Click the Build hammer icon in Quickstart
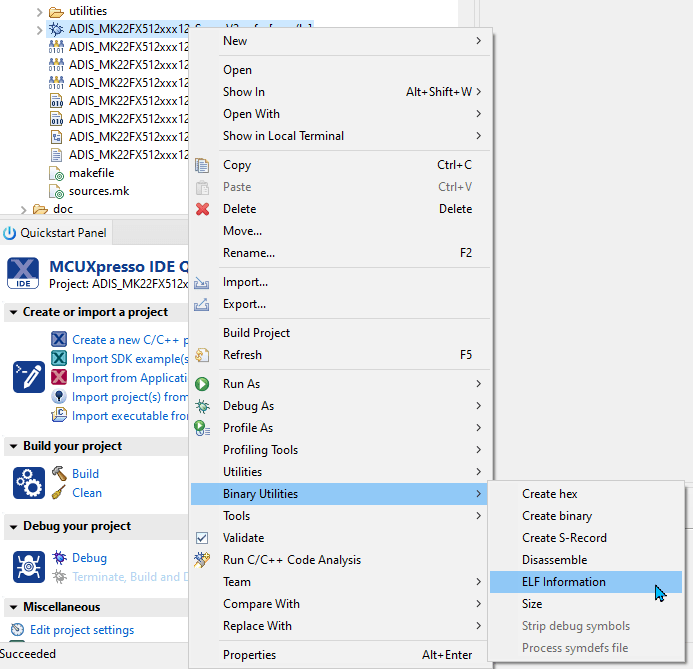693x669 pixels. [59, 474]
